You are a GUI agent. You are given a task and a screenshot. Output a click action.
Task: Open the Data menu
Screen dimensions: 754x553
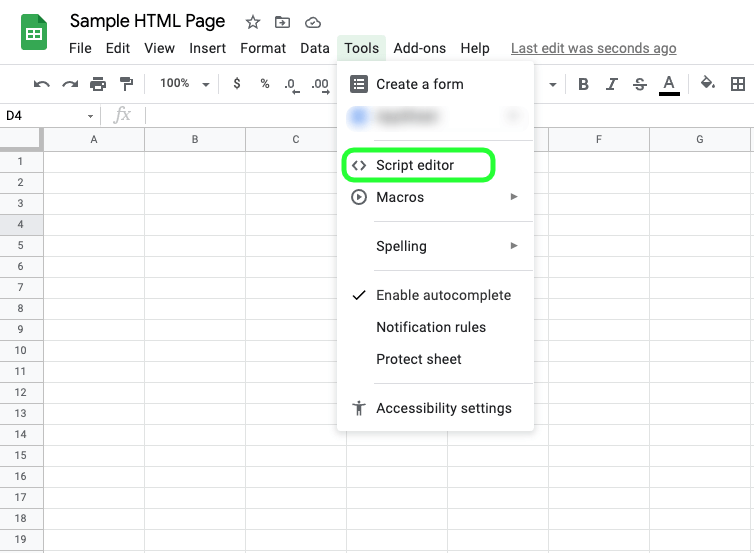point(315,48)
